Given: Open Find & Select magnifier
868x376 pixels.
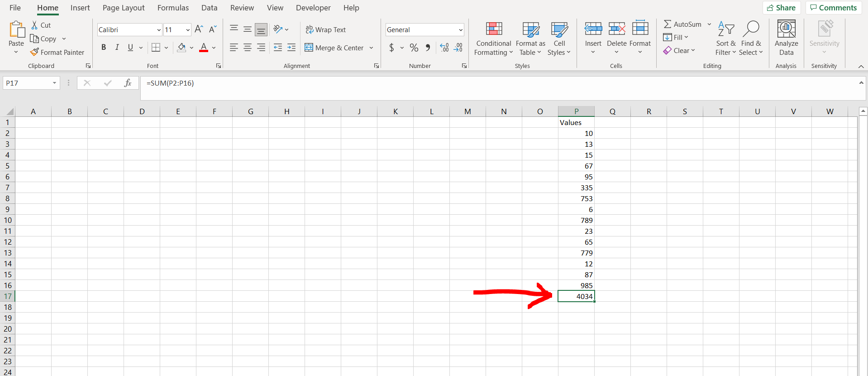Looking at the screenshot, I should click(751, 39).
